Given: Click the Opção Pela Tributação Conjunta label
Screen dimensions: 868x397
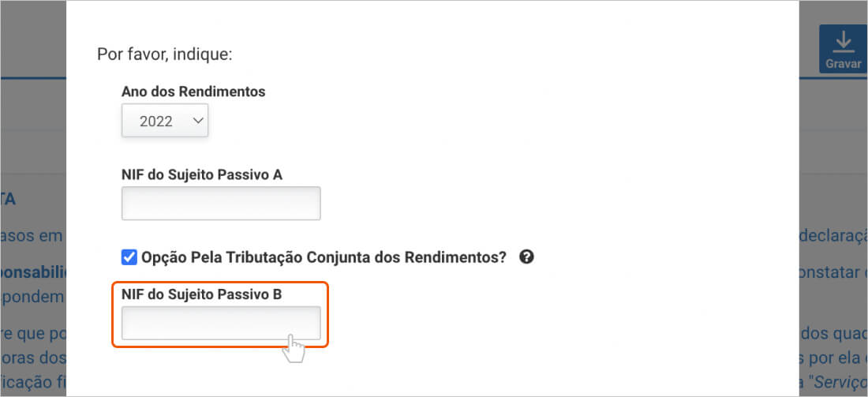Looking at the screenshot, I should [324, 257].
